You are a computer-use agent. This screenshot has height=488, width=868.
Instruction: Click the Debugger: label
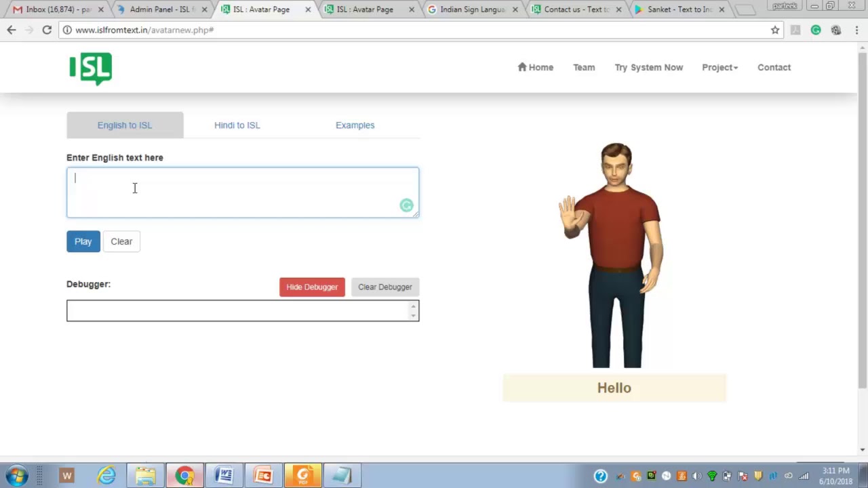(88, 284)
